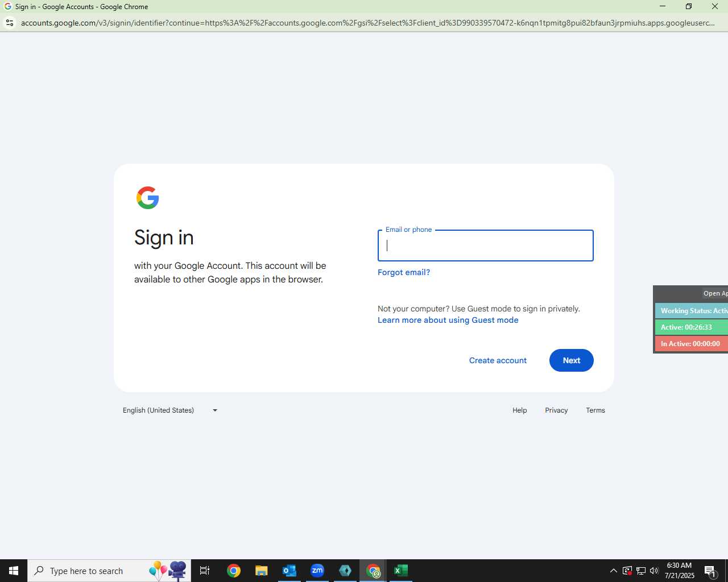
Task: Open Task View from the taskbar
Action: pos(205,571)
